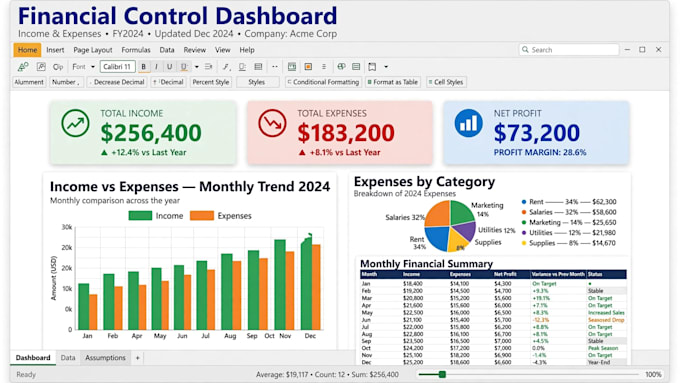This screenshot has width=680, height=383.
Task: Click Format as Table
Action: click(392, 82)
